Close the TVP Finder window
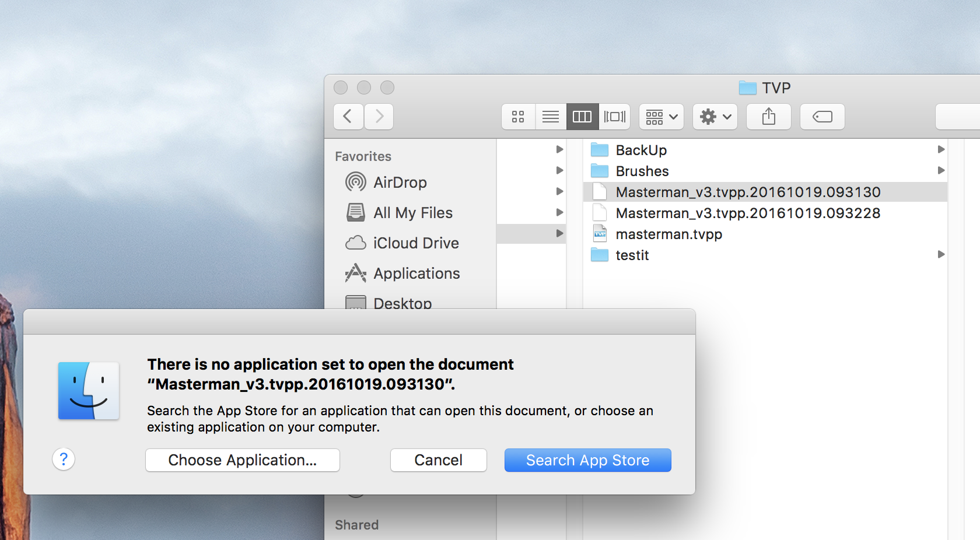 tap(341, 87)
